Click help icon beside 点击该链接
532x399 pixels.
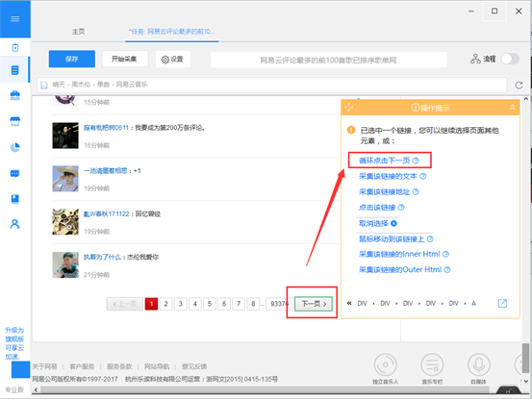(x=401, y=208)
